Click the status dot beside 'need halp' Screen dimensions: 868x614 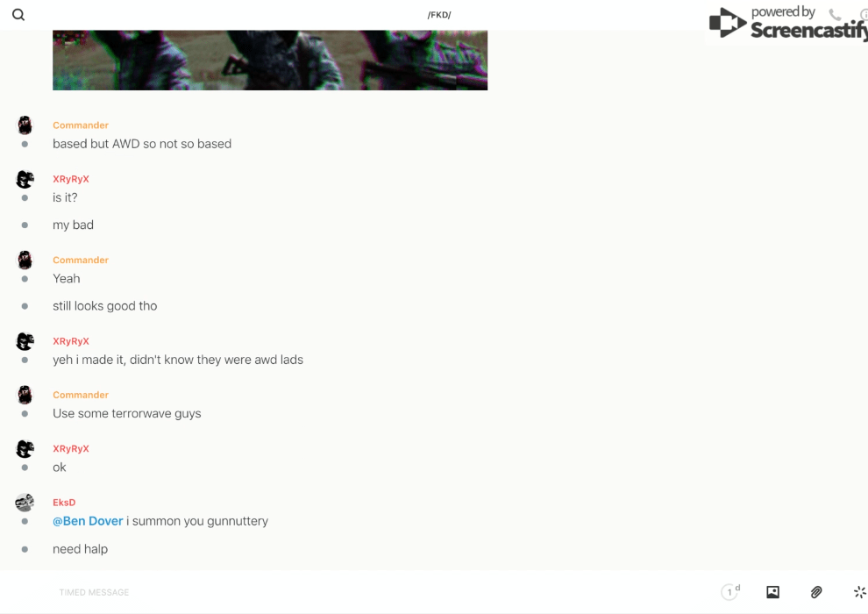[x=25, y=549]
